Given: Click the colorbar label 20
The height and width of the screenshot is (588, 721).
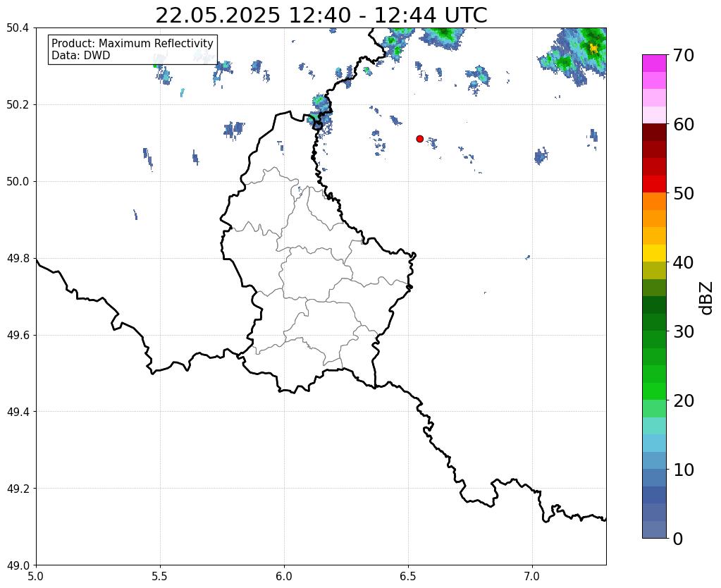Looking at the screenshot, I should [684, 400].
